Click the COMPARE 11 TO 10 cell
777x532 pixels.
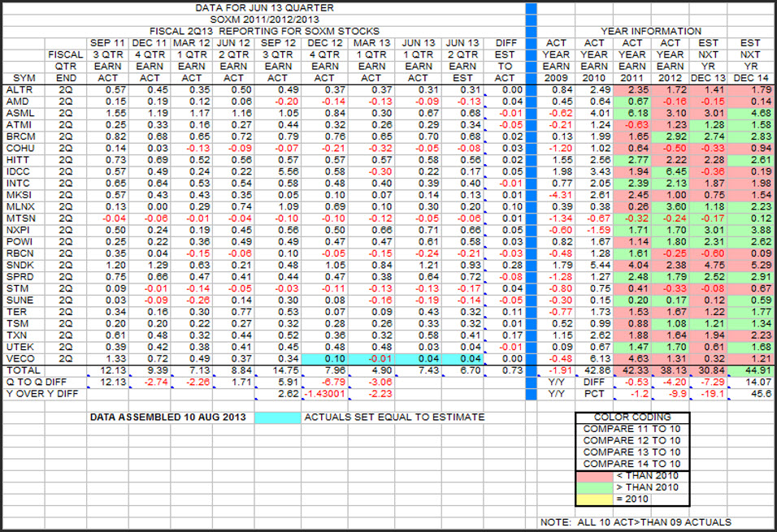click(632, 429)
